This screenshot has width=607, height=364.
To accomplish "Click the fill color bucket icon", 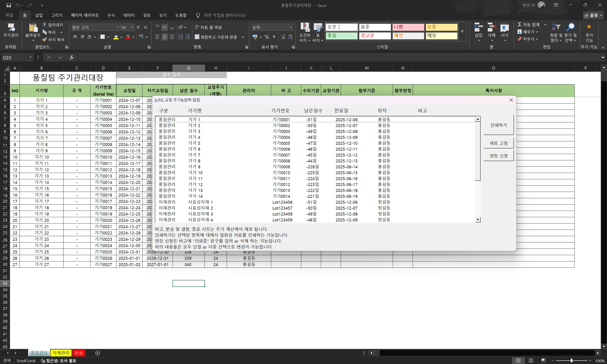I will coord(116,37).
